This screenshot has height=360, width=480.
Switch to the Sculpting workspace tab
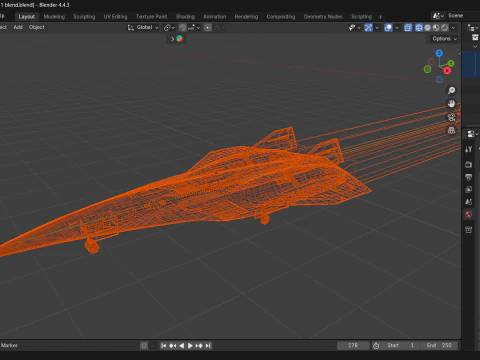(84, 17)
